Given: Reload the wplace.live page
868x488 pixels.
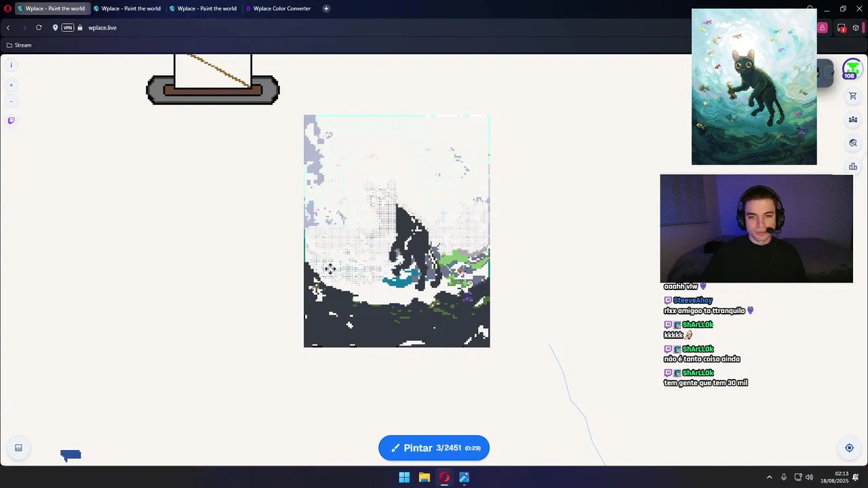Looking at the screenshot, I should click(39, 28).
